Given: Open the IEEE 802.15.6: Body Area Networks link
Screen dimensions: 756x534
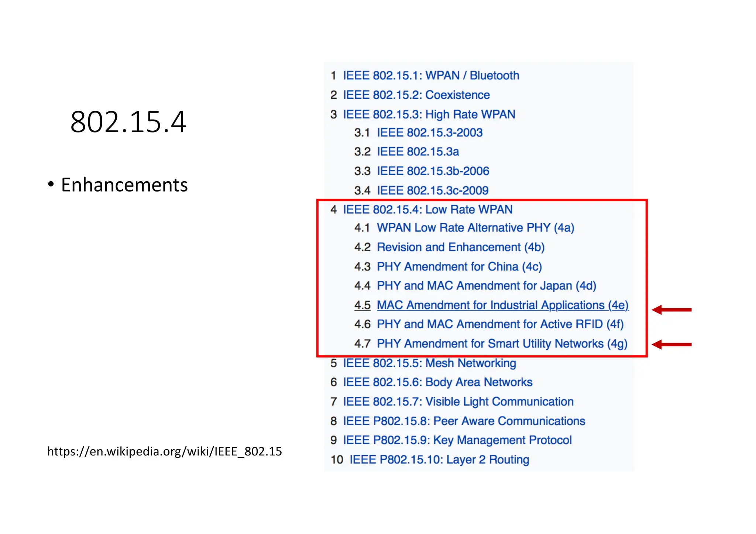Looking at the screenshot, I should pos(438,382).
